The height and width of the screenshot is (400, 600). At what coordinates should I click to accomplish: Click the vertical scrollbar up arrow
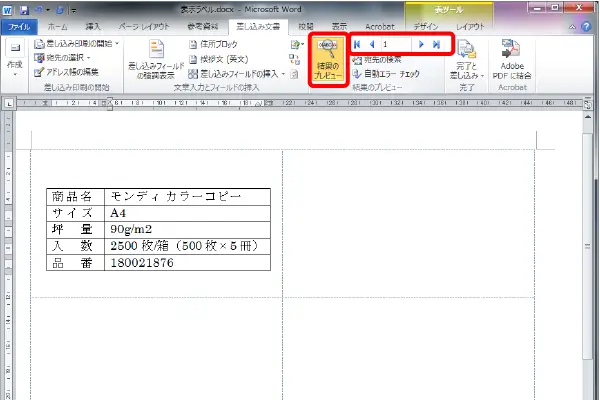pos(588,117)
